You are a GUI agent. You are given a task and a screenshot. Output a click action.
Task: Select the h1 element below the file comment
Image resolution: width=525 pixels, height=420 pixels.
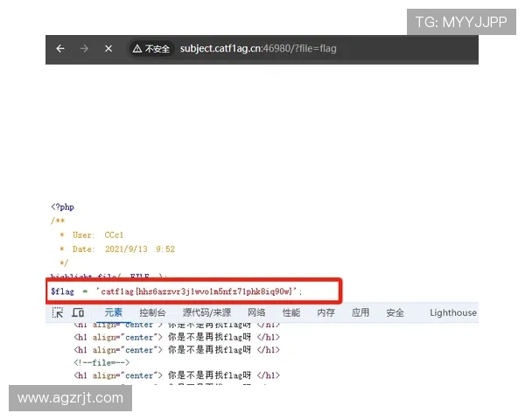(177, 375)
